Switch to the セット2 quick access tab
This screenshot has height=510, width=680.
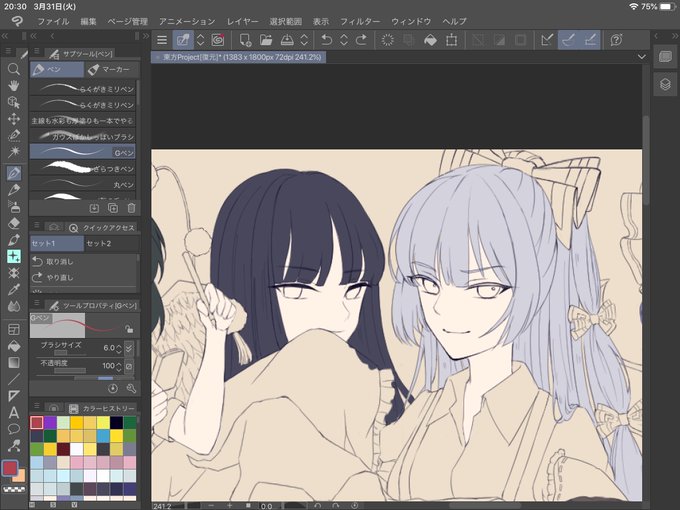111,243
